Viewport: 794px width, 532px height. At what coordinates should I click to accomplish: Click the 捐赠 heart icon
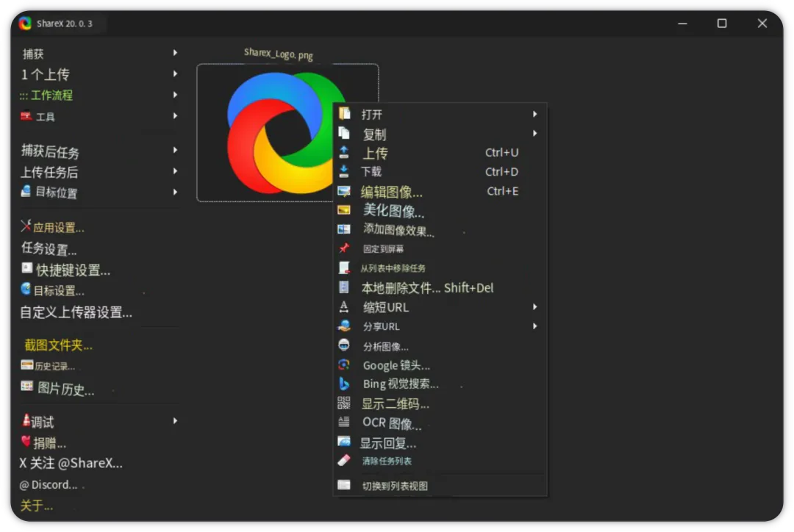point(26,442)
